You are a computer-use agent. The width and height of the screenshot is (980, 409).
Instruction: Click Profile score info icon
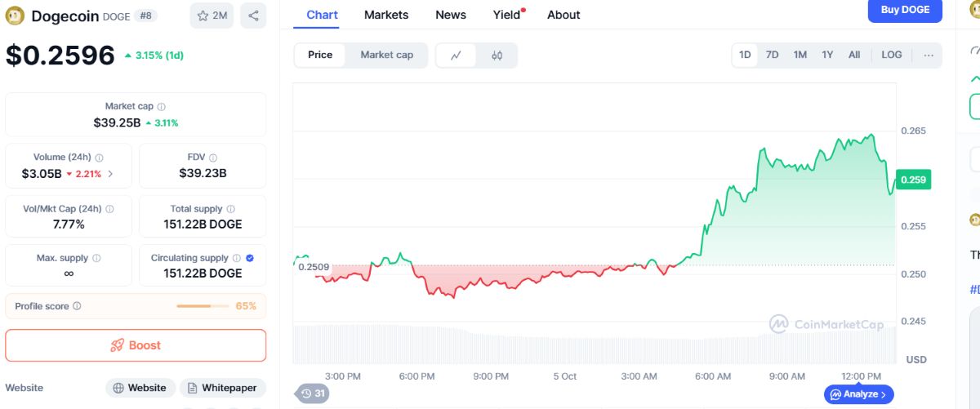[77, 306]
